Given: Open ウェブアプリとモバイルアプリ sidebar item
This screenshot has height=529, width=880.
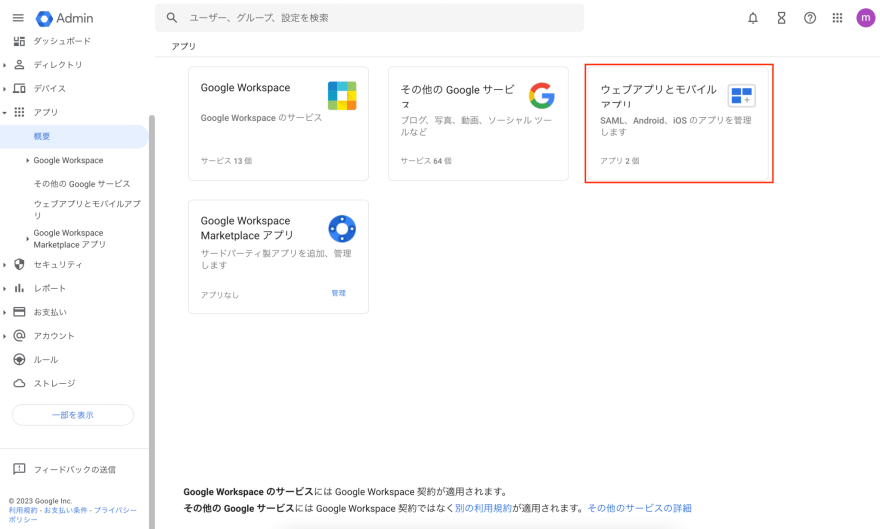Looking at the screenshot, I should coord(87,209).
